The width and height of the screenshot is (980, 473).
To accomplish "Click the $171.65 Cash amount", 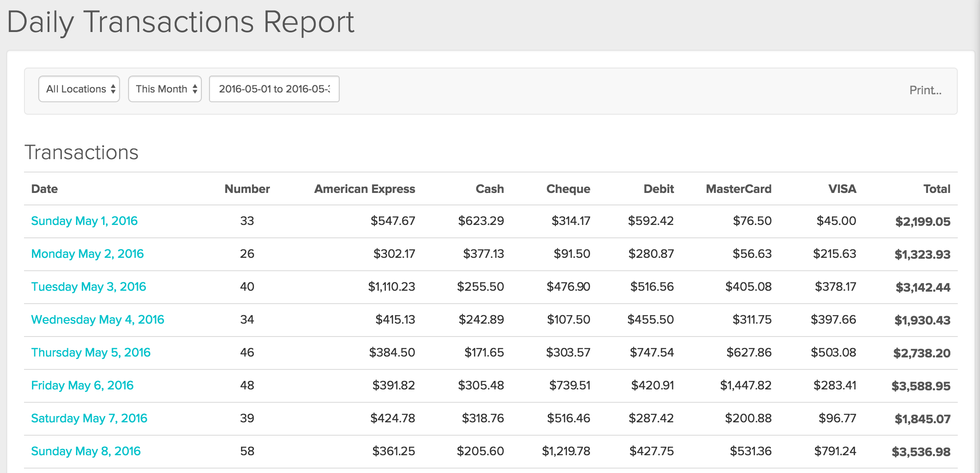I will click(x=484, y=353).
